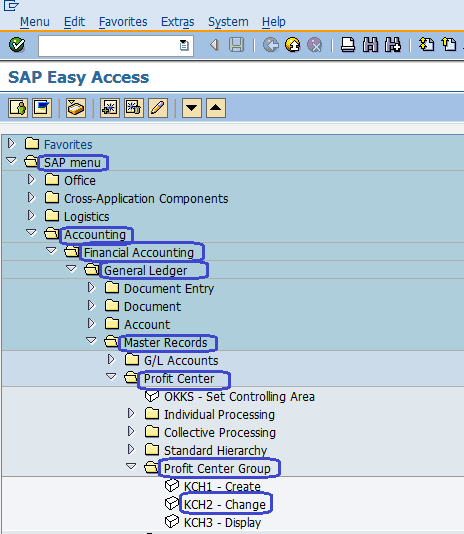The width and height of the screenshot is (464, 534).
Task: Click the Add to Favorites icon
Action: click(110, 108)
